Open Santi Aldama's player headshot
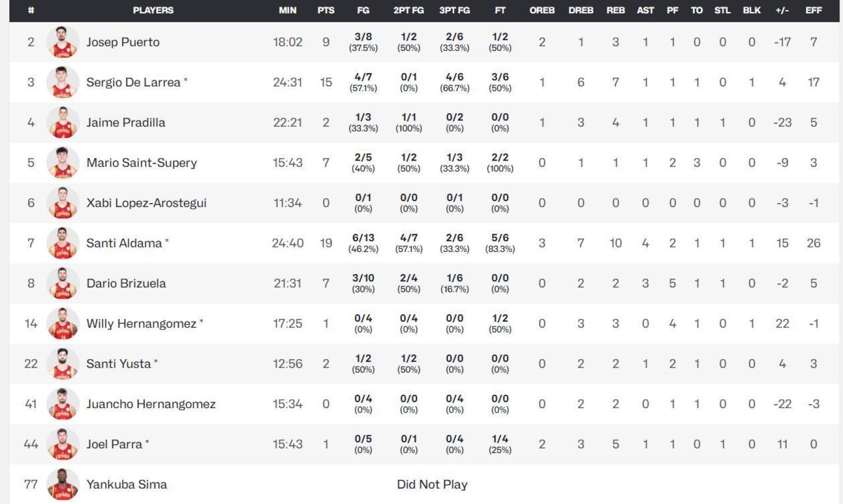843x504 pixels. (62, 243)
